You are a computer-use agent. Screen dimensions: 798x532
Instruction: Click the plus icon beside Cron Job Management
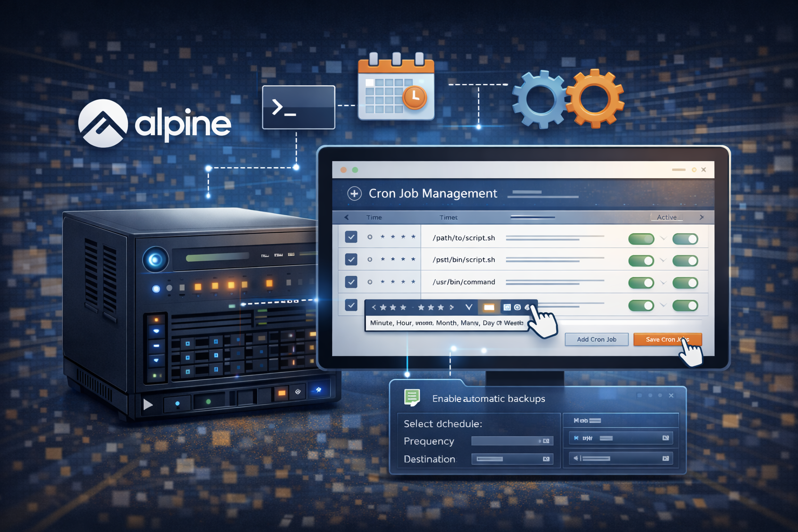click(354, 194)
